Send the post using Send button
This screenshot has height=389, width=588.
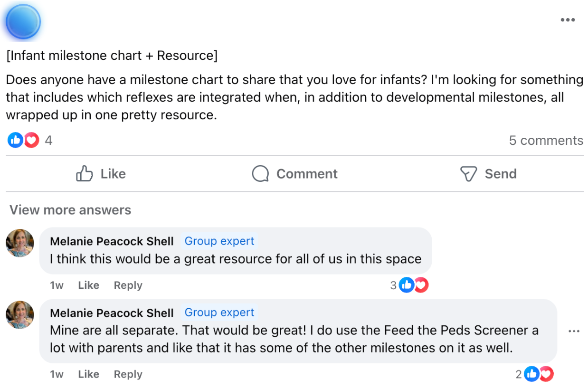[488, 174]
